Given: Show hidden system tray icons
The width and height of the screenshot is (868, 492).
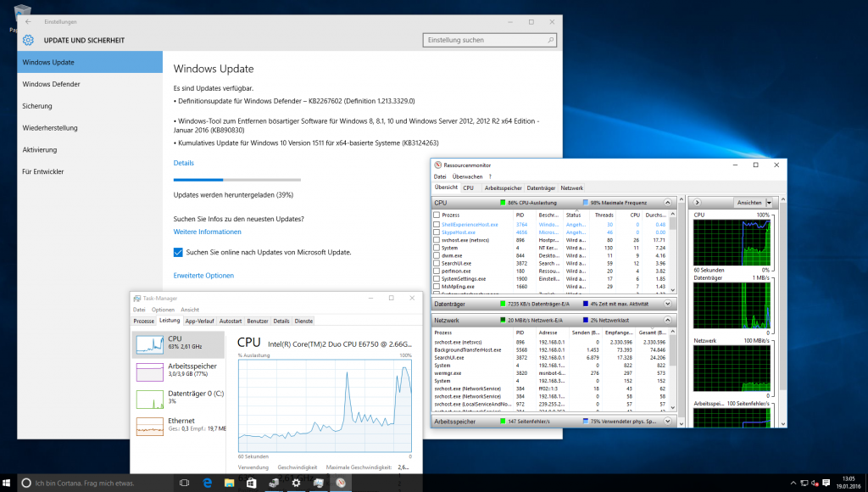Looking at the screenshot, I should click(793, 484).
